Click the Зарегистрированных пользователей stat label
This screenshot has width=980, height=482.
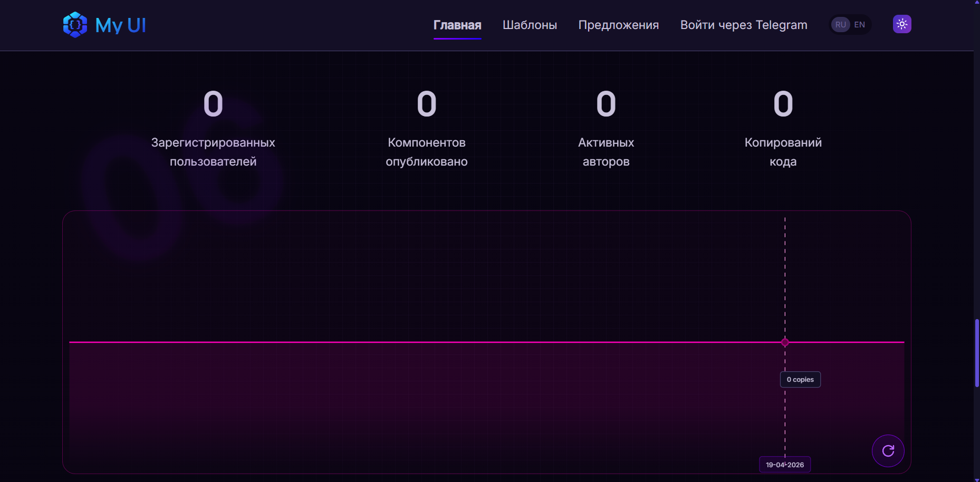point(213,152)
